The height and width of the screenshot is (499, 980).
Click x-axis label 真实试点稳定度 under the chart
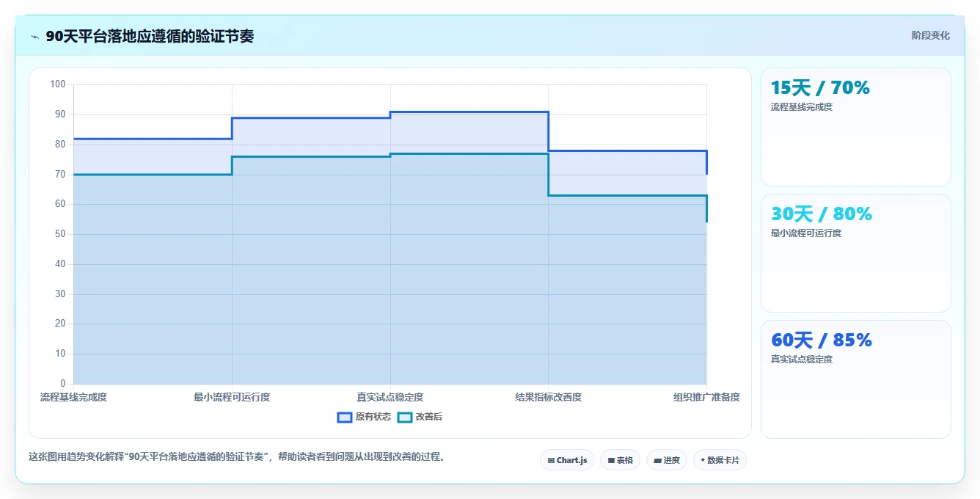[390, 397]
